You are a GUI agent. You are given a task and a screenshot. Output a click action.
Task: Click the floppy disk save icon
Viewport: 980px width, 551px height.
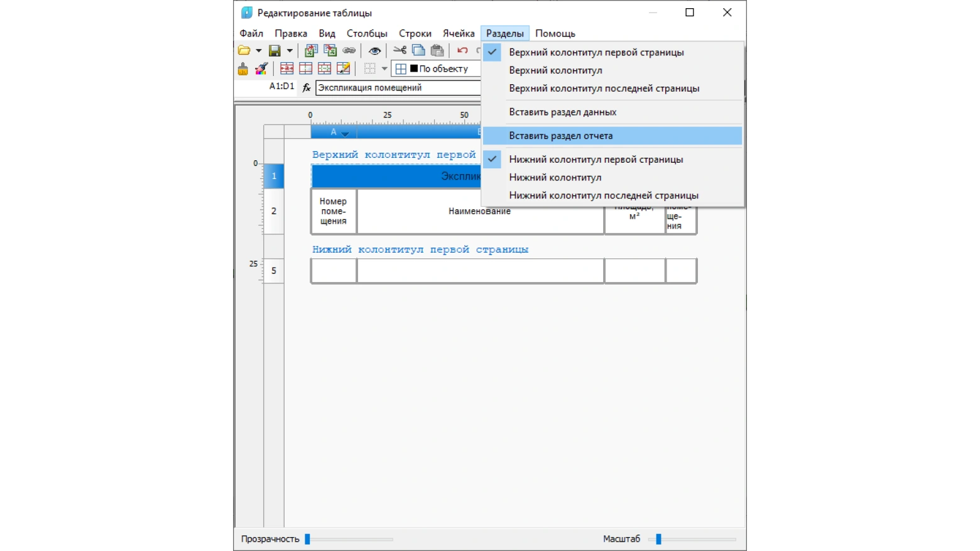click(x=275, y=50)
